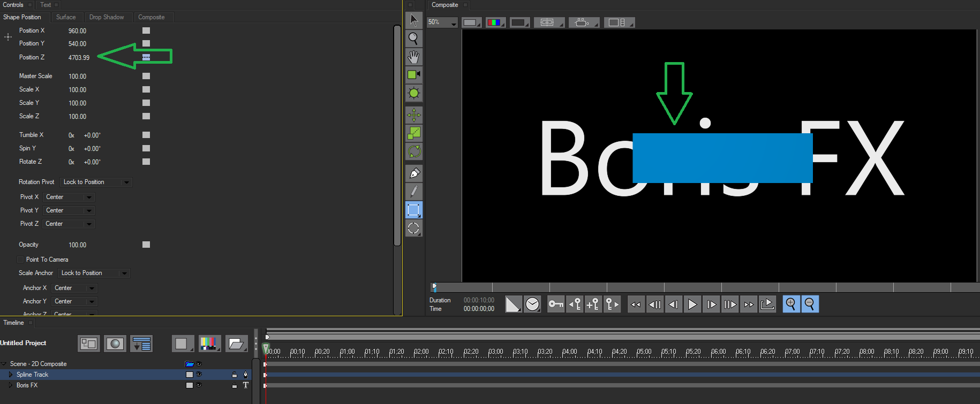980x404 pixels.
Task: Select the hand pan tool
Action: (413, 57)
